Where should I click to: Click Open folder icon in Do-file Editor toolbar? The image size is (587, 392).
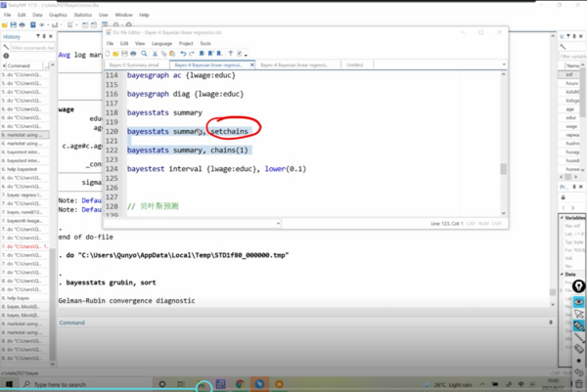tap(116, 54)
